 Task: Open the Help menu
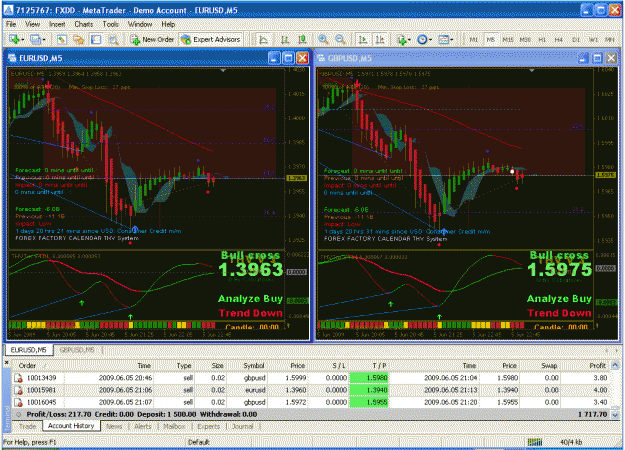168,24
